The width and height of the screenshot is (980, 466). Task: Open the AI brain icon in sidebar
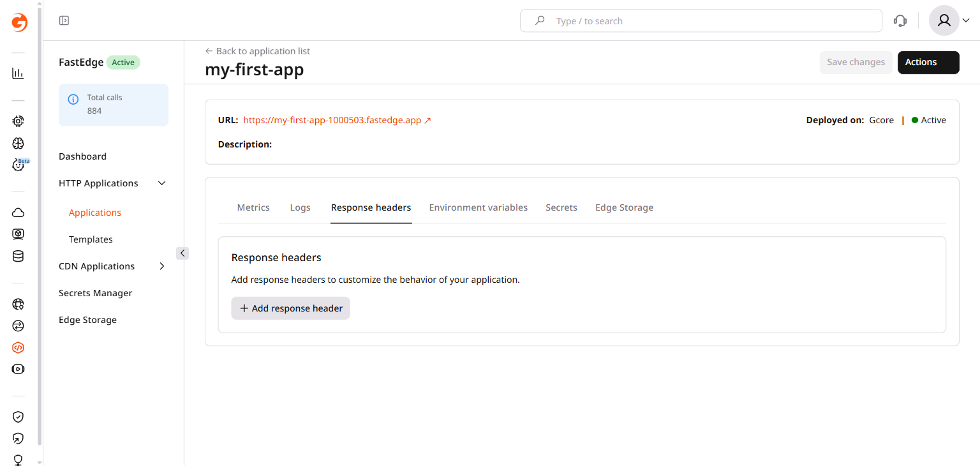pyautogui.click(x=18, y=144)
